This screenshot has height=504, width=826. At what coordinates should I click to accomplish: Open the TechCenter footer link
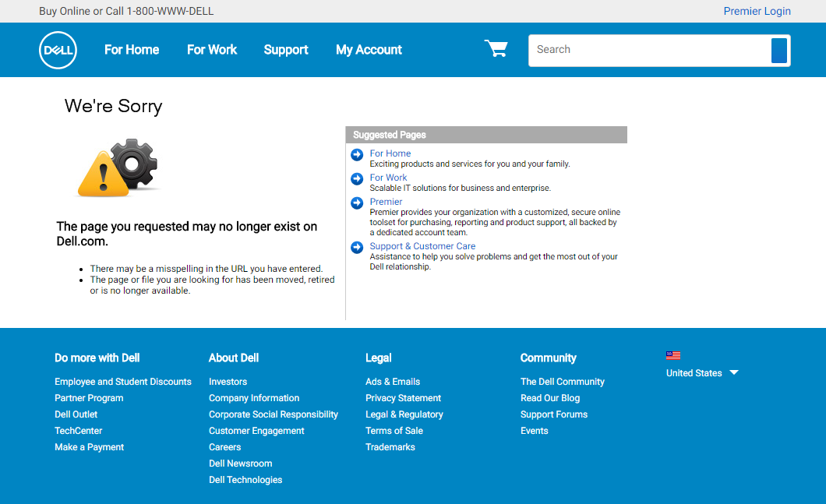79,431
